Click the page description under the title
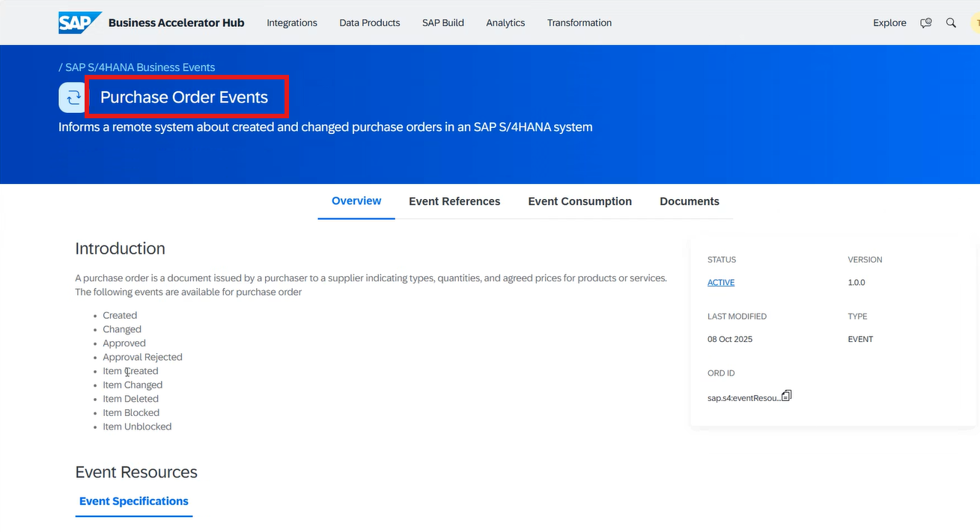This screenshot has height=532, width=980. 326,127
